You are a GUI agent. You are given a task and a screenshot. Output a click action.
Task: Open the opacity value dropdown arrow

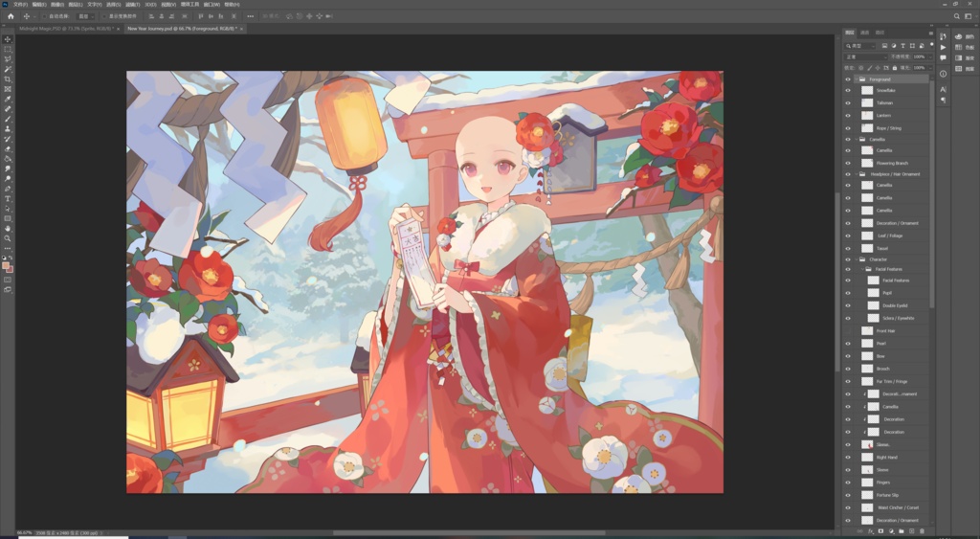(930, 56)
